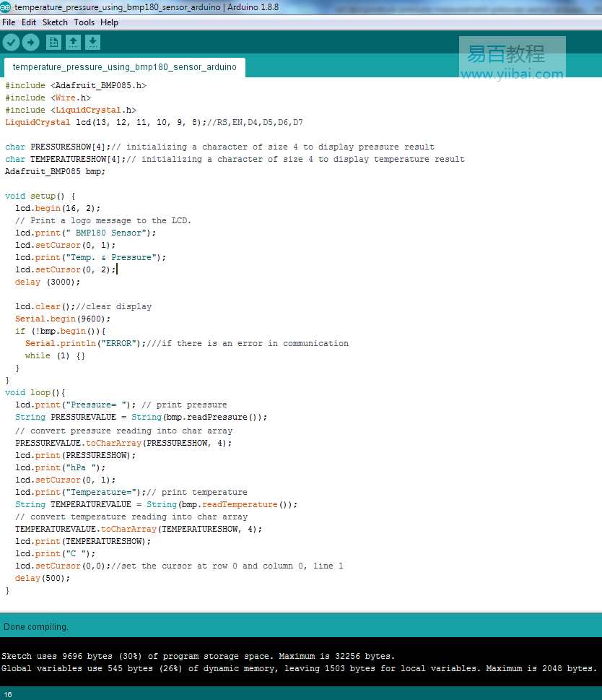
Task: Open the Tools menu
Action: tap(84, 22)
